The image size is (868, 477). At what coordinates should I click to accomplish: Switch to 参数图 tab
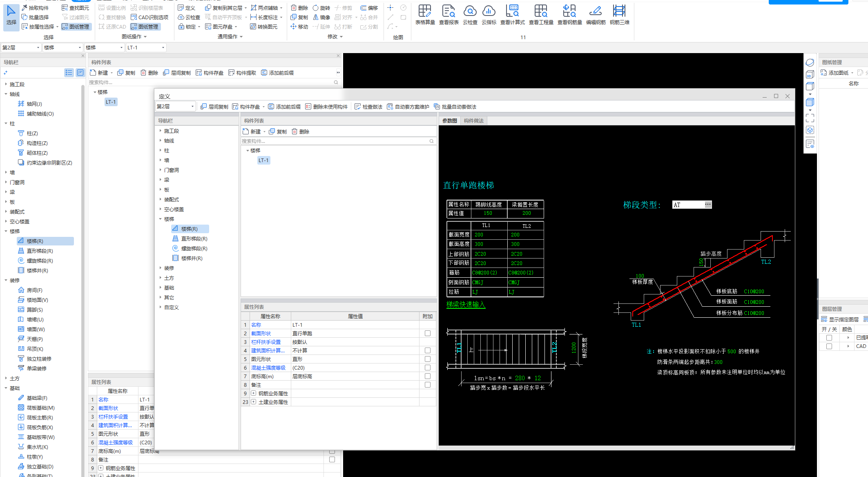[x=450, y=121]
